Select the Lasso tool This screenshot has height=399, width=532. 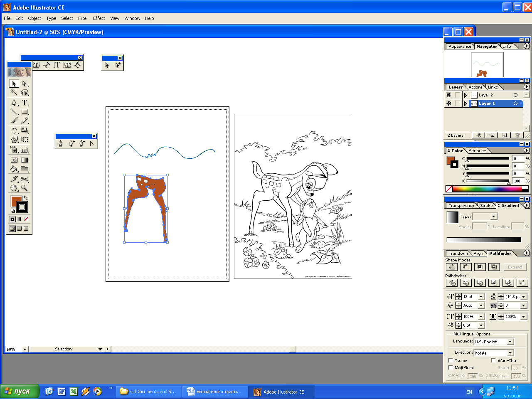[x=25, y=93]
